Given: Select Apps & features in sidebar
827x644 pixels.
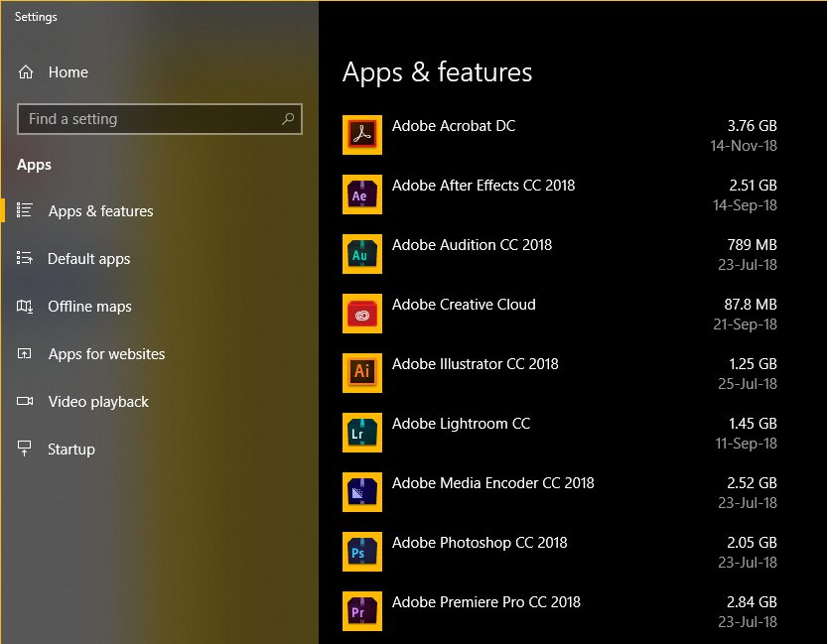Looking at the screenshot, I should point(100,211).
